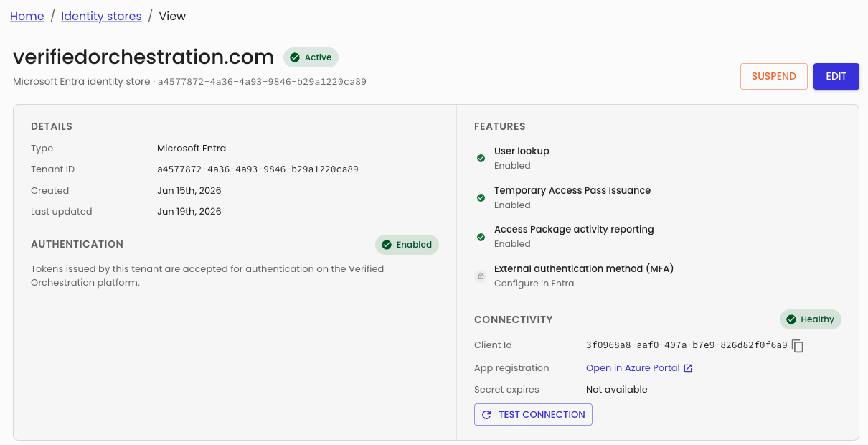The width and height of the screenshot is (868, 445).
Task: Click the tokens issued by this tenant description
Action: coord(207,276)
